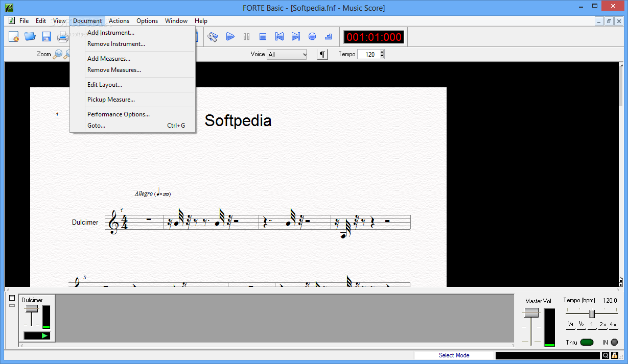Viewport: 628px width, 364px height.
Task: Open the View menu
Action: click(x=60, y=21)
